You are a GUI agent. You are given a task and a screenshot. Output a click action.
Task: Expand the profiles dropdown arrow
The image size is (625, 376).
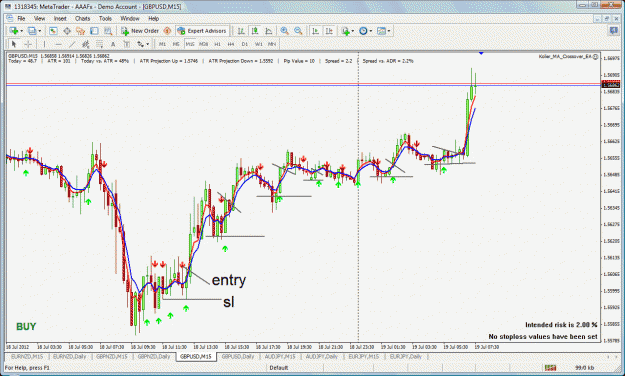point(39,31)
